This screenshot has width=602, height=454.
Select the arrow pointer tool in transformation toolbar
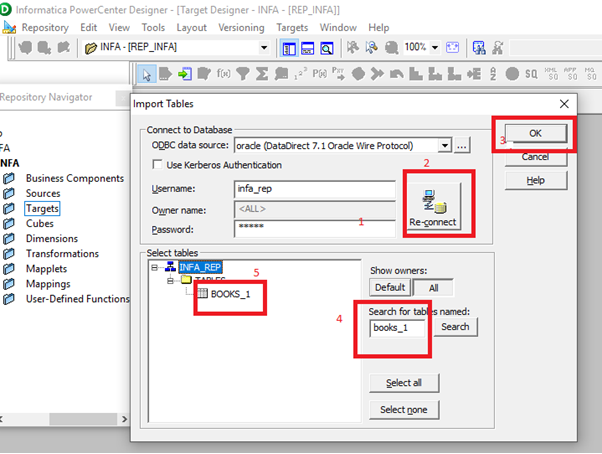coord(147,74)
